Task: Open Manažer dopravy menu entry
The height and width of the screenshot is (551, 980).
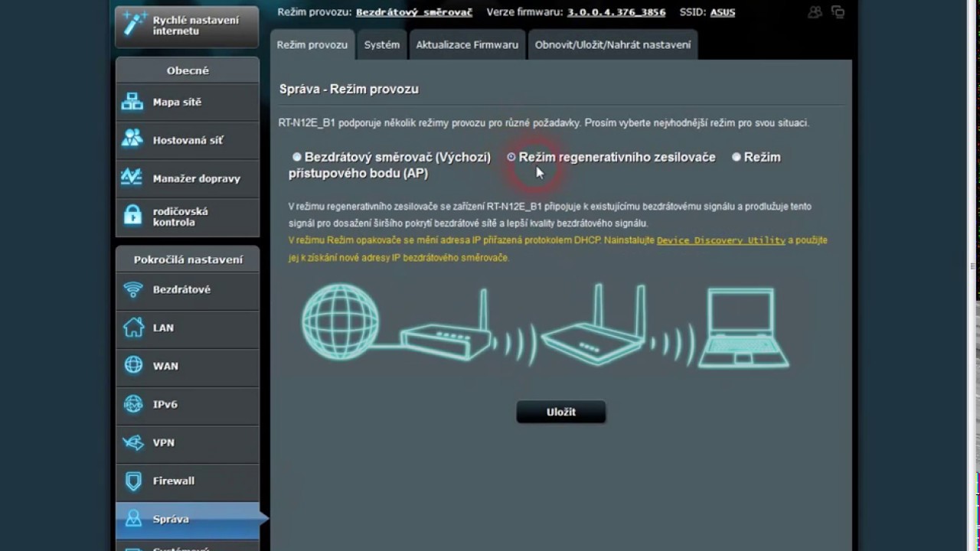Action: [x=188, y=178]
